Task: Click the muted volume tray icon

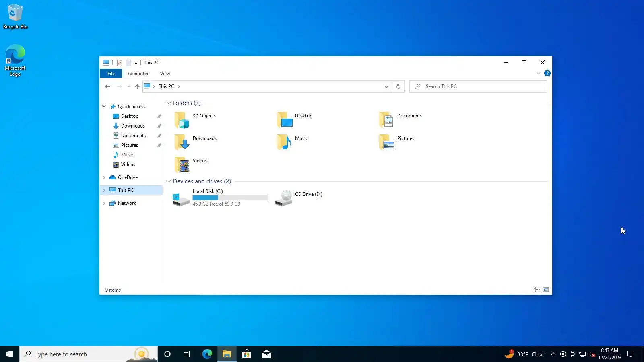Action: [x=592, y=354]
